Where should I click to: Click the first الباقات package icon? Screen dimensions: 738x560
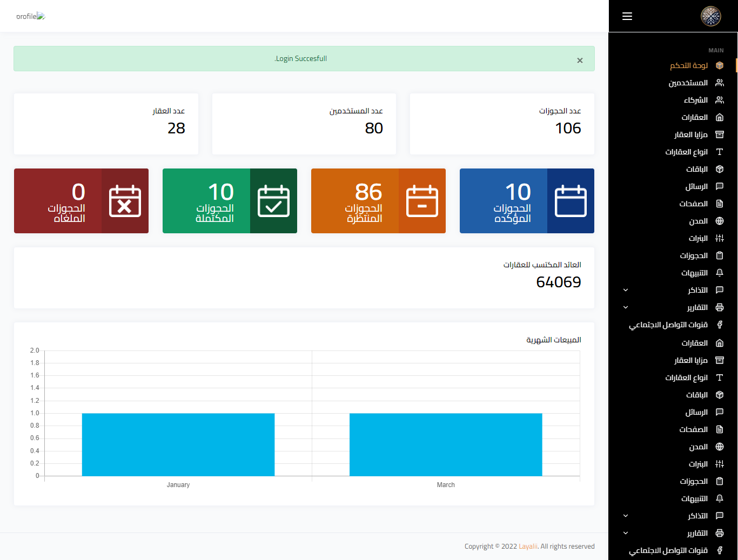(720, 169)
